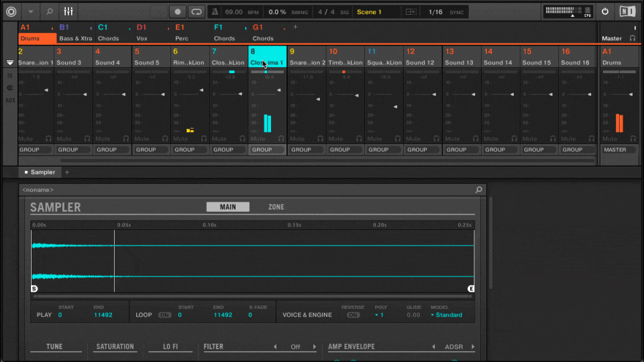Image resolution: width=644 pixels, height=362 pixels.
Task: Switch to the MAIN tab in Sampler
Action: click(228, 207)
